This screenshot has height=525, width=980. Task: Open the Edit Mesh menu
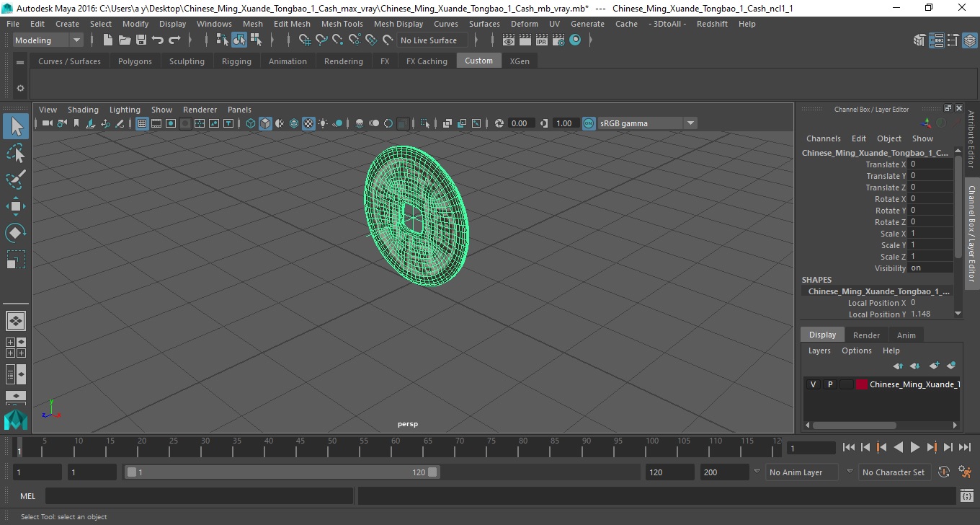coord(291,24)
